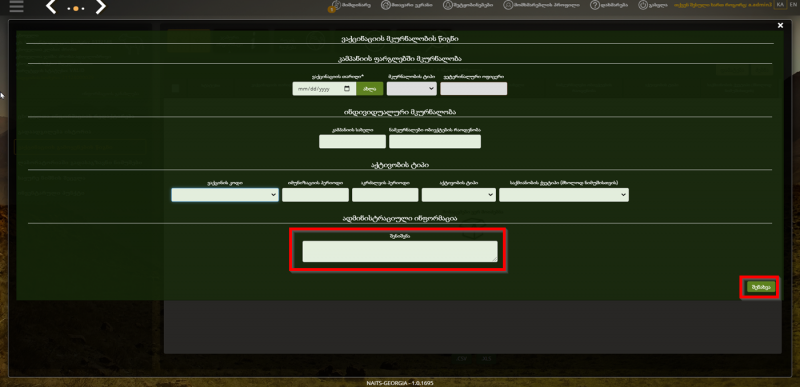Focus the vaccination date mm/dd/yyyy field
This screenshot has width=800, height=387.
coord(324,89)
